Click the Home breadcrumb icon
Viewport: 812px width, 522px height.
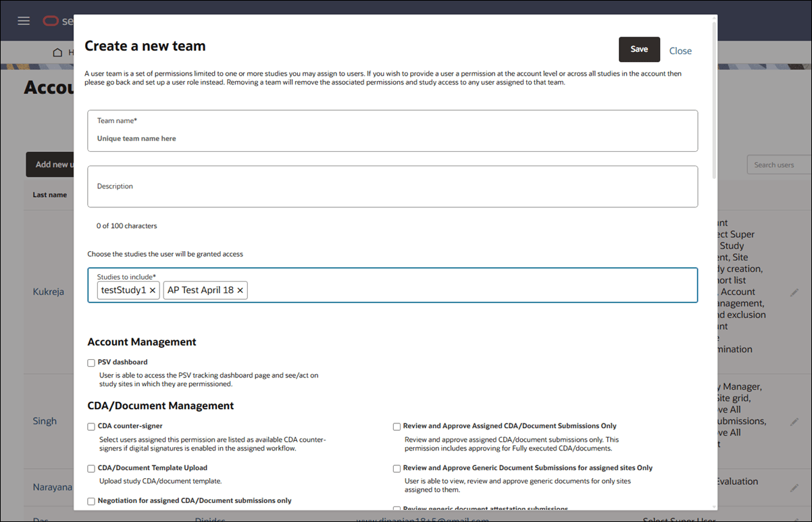57,53
